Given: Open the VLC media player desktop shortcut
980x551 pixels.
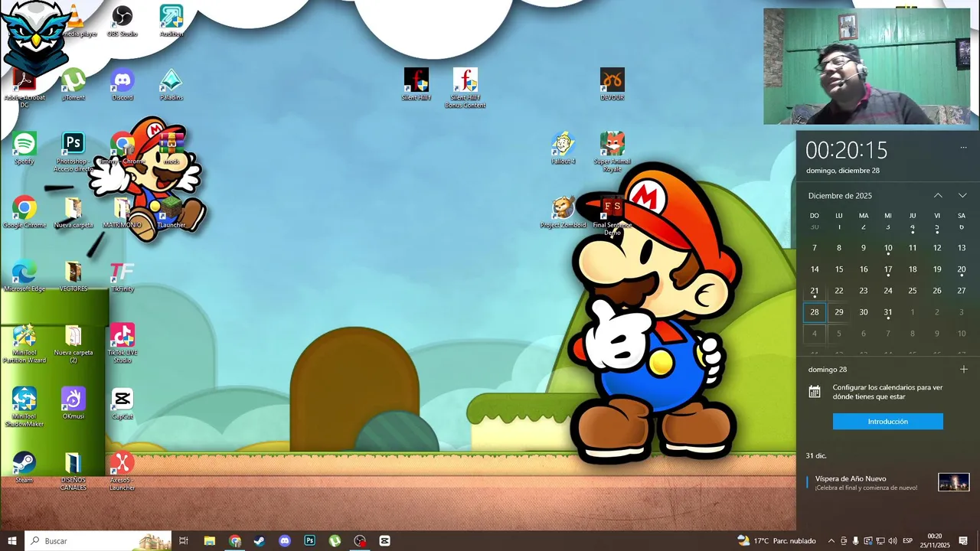Looking at the screenshot, I should tap(75, 21).
